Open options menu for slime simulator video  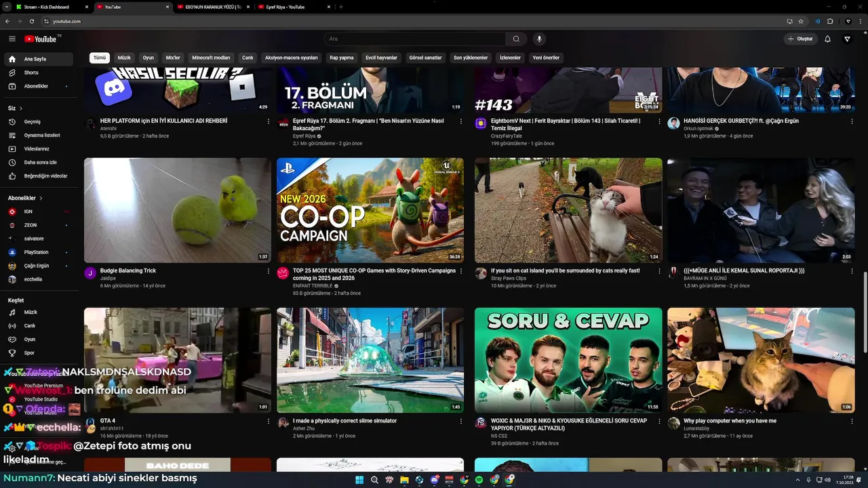461,422
